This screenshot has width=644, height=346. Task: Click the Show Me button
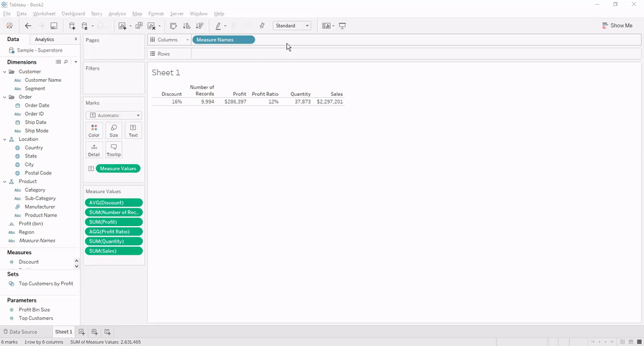617,25
